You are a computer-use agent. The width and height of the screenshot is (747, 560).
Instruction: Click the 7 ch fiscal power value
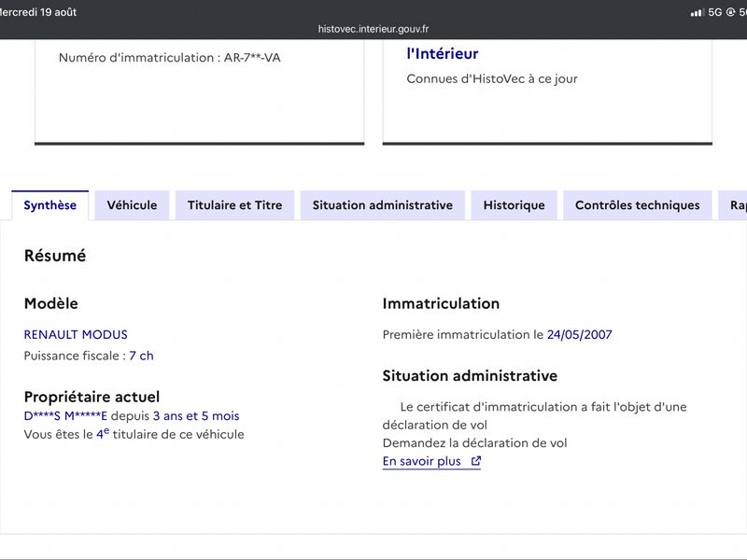142,356
